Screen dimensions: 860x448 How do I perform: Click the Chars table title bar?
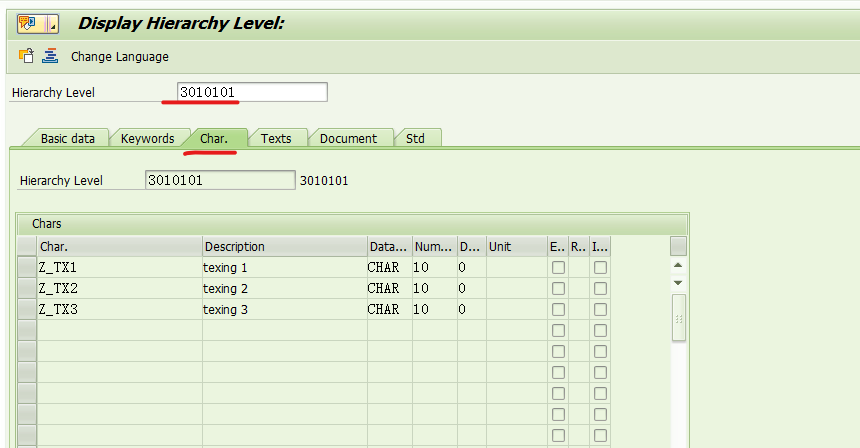pyautogui.click(x=352, y=224)
